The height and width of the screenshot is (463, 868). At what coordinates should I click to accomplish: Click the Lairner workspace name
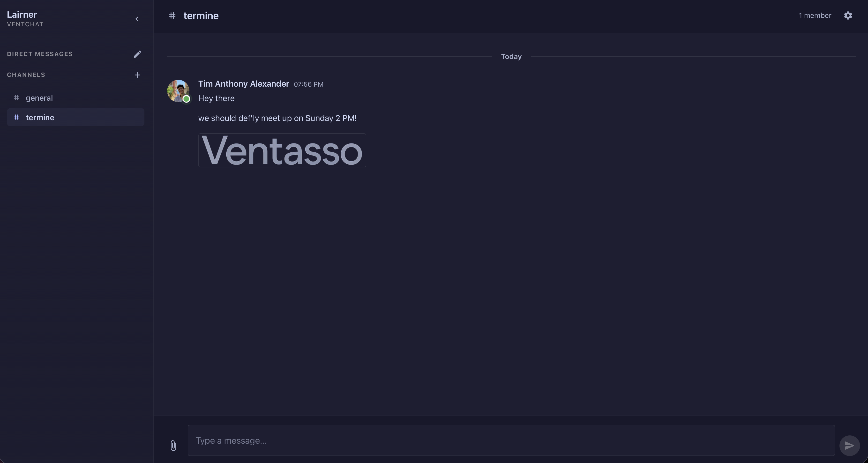[22, 15]
